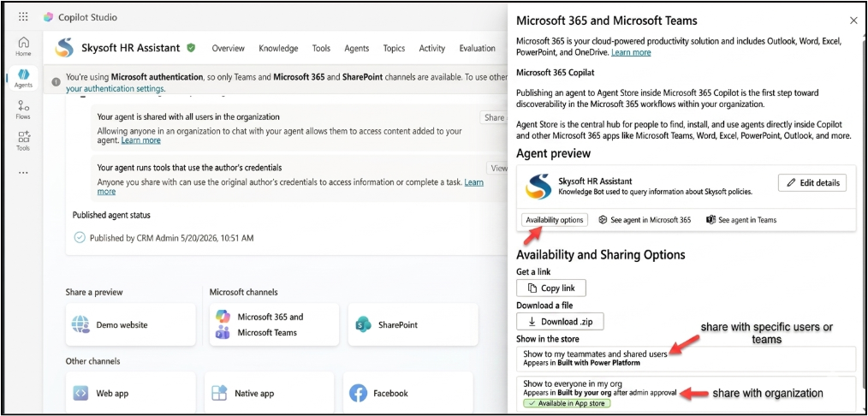Switch to the Activity tab
Screen dimensions: 868x416
pyautogui.click(x=431, y=48)
